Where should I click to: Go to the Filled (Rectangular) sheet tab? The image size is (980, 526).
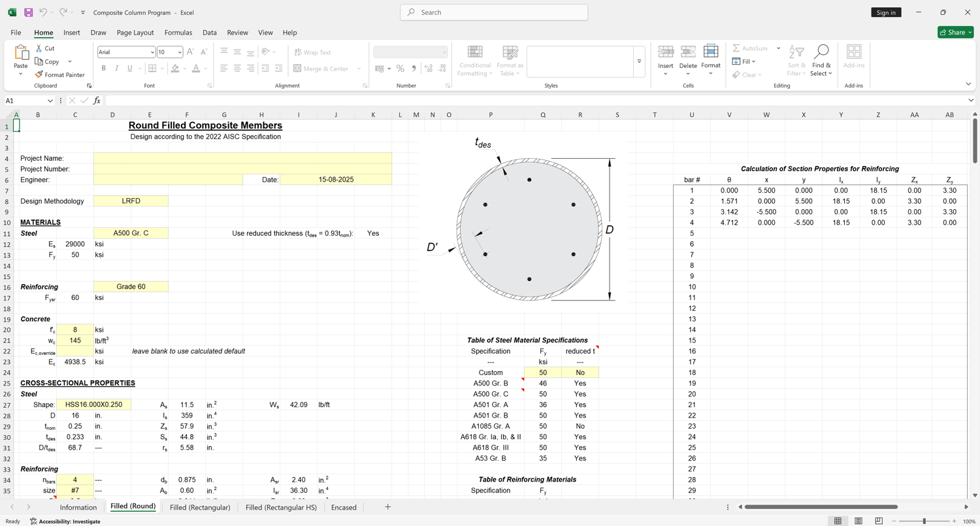(200, 507)
